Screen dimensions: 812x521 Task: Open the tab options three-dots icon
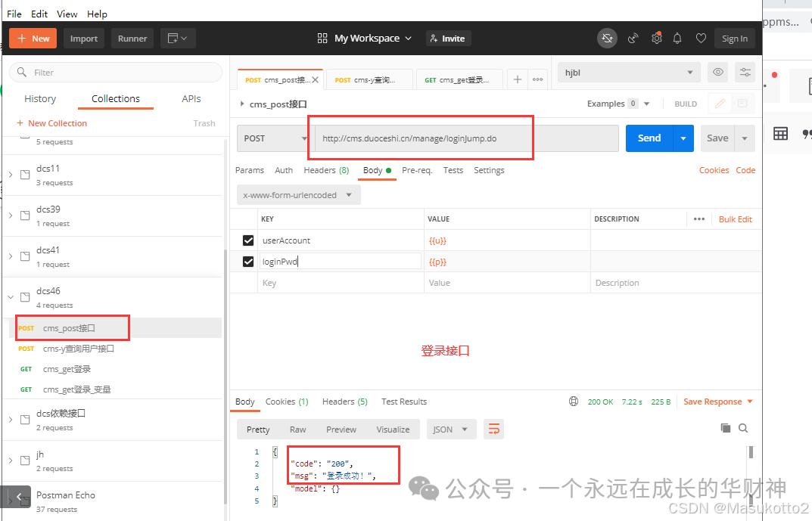coord(537,79)
